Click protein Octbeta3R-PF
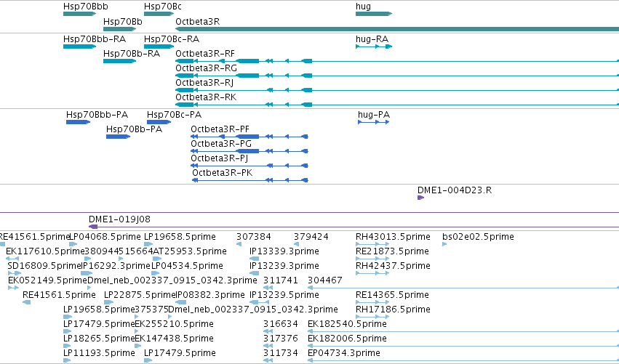The image size is (619, 364). (220, 129)
